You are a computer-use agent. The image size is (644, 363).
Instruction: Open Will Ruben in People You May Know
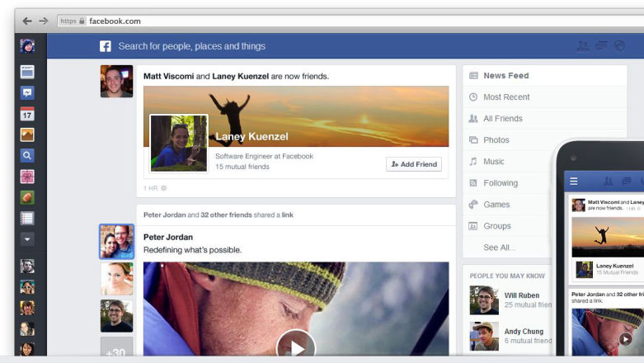(522, 295)
